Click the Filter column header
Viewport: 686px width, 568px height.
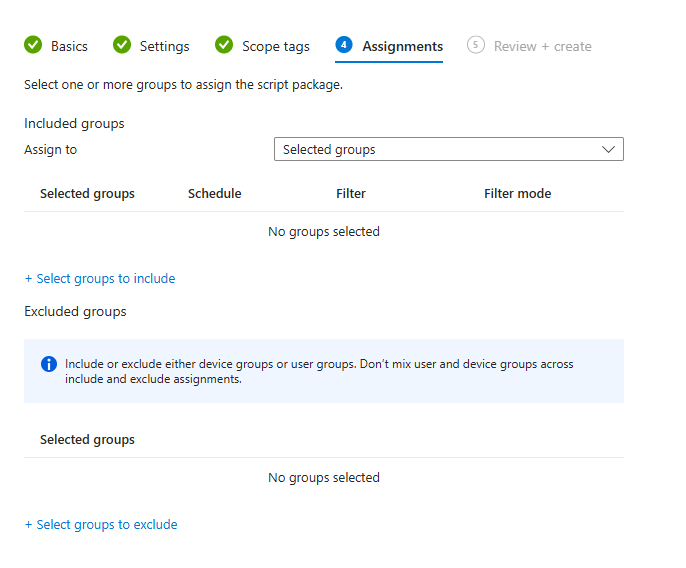pos(350,194)
